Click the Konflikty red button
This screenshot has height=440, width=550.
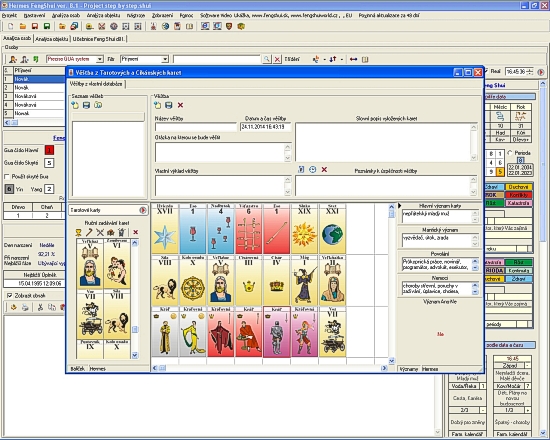pyautogui.click(x=519, y=195)
